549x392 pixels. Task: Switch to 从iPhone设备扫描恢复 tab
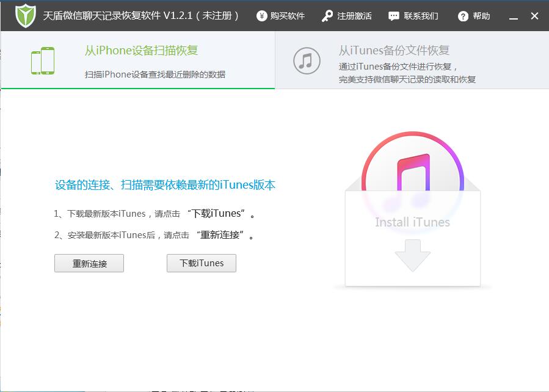coord(138,60)
